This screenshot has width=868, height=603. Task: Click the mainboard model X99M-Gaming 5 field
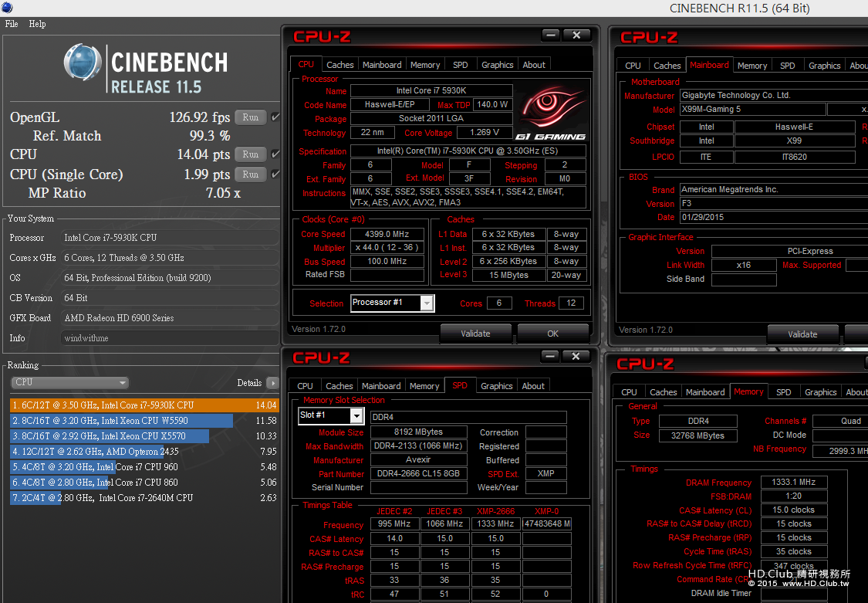753,109
